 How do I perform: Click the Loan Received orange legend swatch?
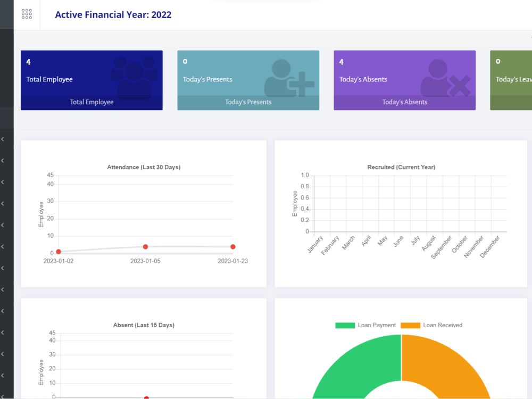tap(410, 326)
